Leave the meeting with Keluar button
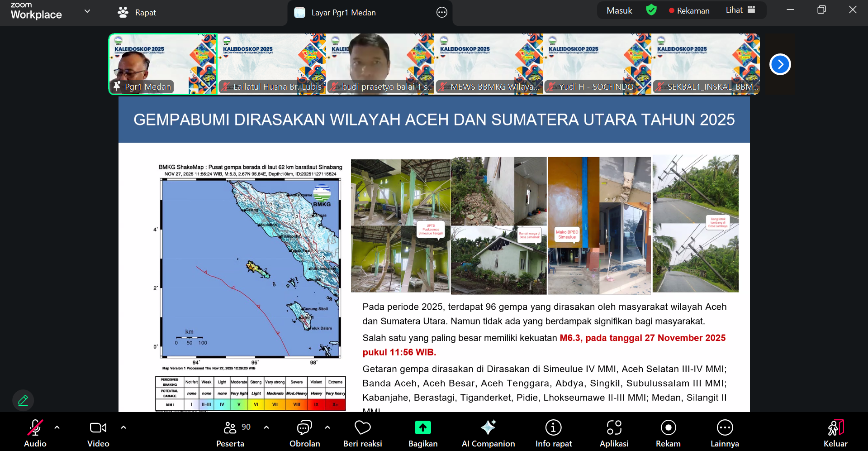This screenshot has width=868, height=451. coord(835,433)
